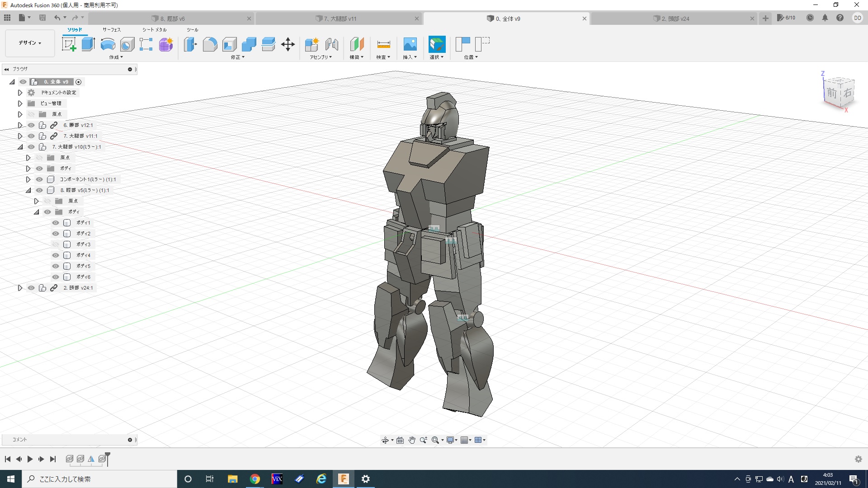Select the Create Sketch tool icon

pyautogui.click(x=69, y=44)
